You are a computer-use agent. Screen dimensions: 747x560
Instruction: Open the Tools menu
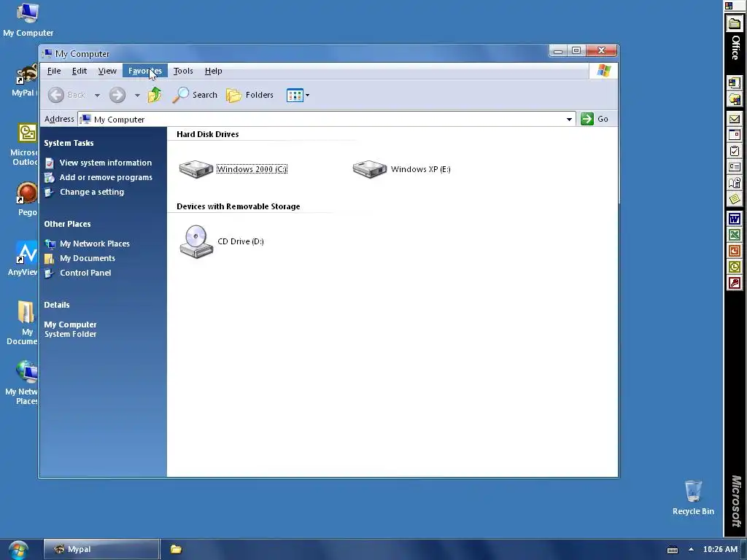click(183, 71)
